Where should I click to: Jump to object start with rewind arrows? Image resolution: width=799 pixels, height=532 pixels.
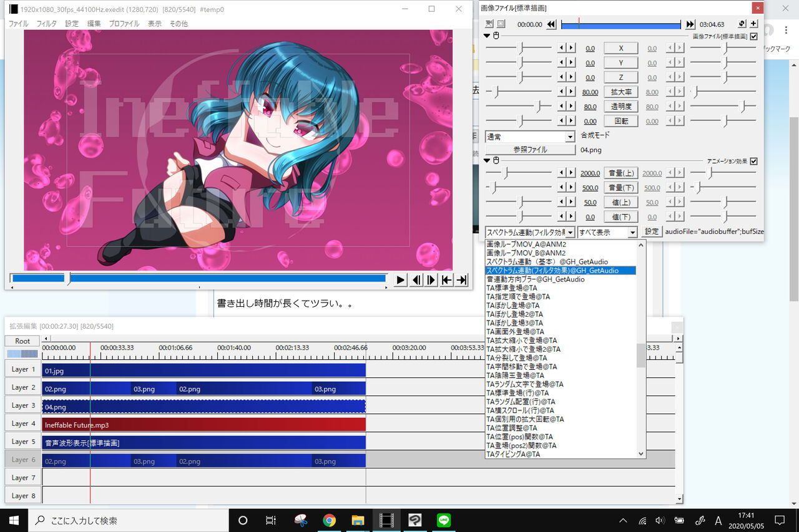[551, 24]
